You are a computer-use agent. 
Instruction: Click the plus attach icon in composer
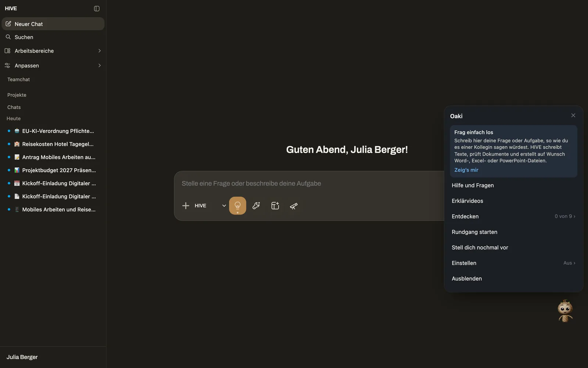186,206
